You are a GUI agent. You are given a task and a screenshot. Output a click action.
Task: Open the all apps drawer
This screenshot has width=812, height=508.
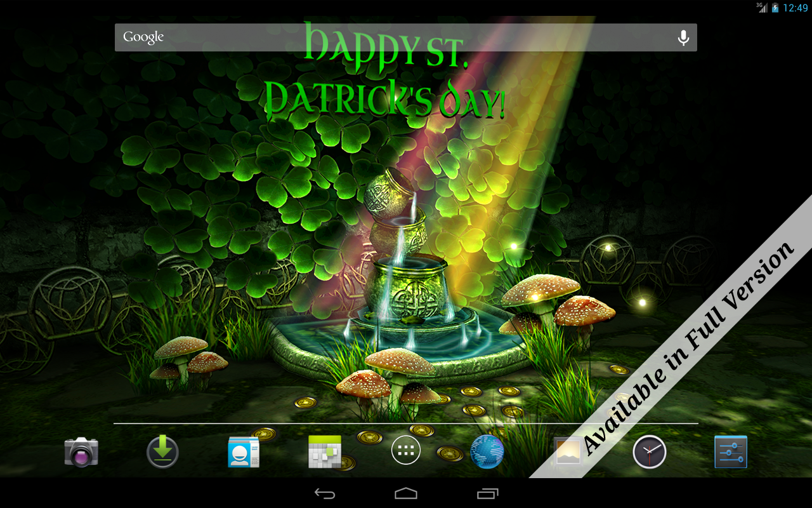point(406,451)
